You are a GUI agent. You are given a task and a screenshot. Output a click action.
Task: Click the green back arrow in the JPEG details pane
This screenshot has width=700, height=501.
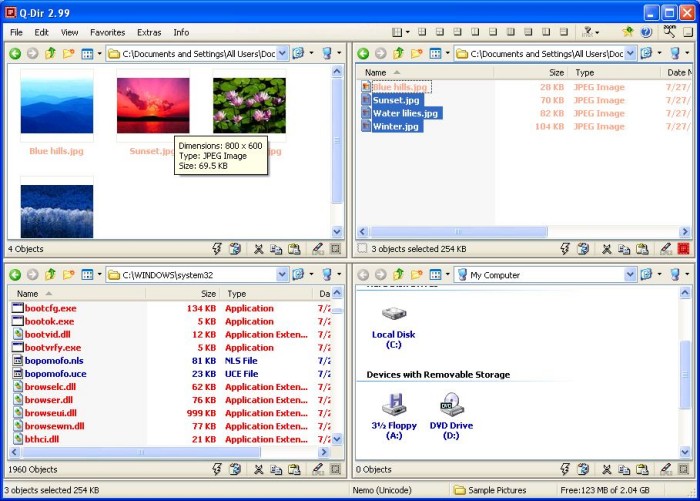(x=363, y=54)
